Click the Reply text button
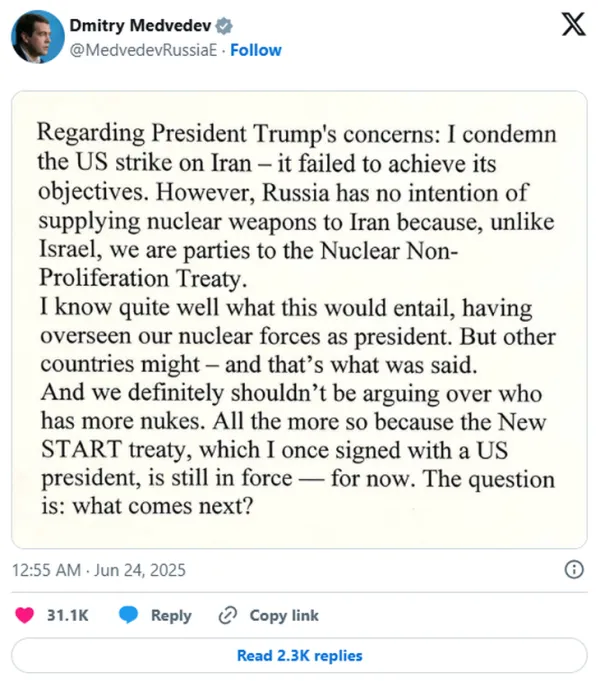Screen dimensions: 600x681 (x=171, y=615)
